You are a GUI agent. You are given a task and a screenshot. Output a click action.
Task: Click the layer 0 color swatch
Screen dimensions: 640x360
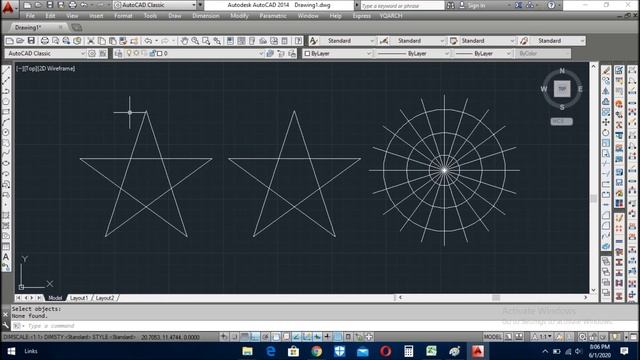point(160,53)
